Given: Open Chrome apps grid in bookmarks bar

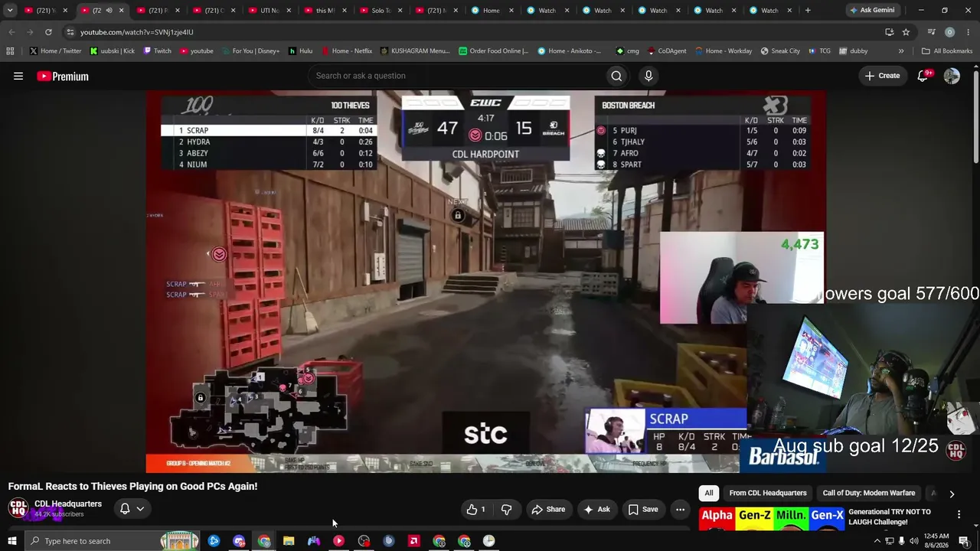Looking at the screenshot, I should click(10, 51).
